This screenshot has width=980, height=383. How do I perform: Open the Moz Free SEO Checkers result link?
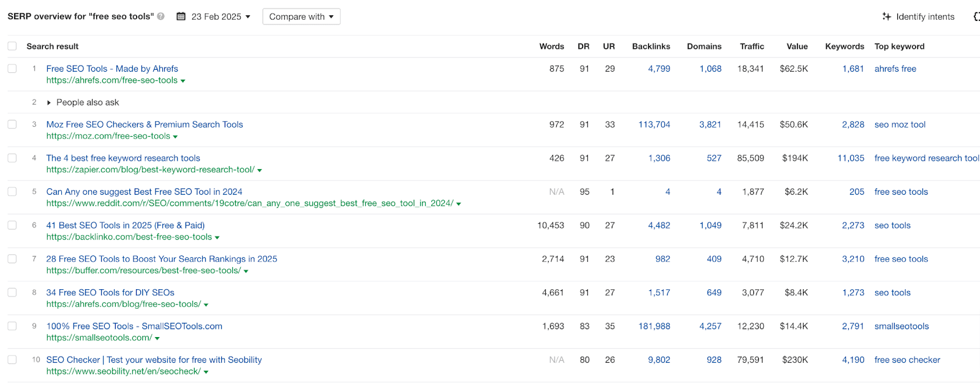[145, 124]
